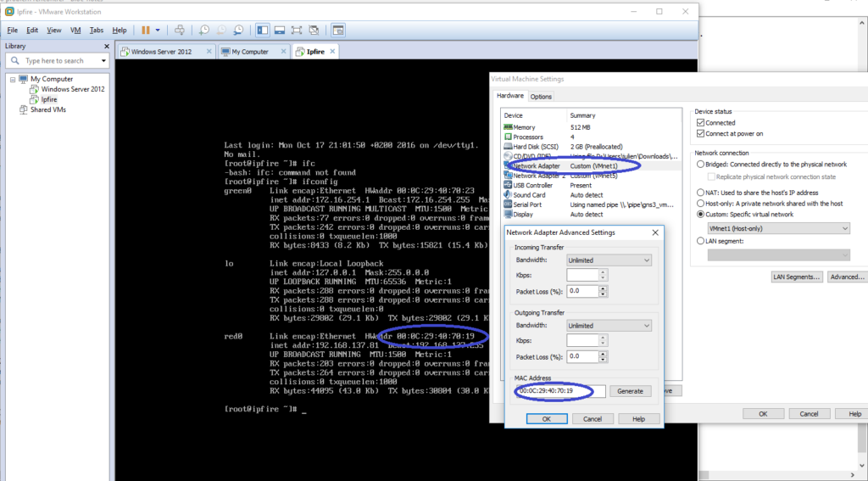
Task: Click the Generate MAC address button
Action: (630, 391)
